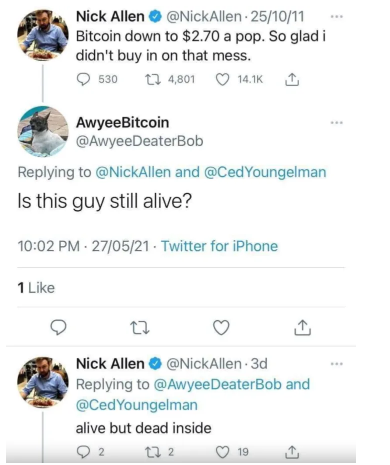The height and width of the screenshot is (465, 390).
Task: Open the Twitter for iPhone link
Action: coord(219,246)
